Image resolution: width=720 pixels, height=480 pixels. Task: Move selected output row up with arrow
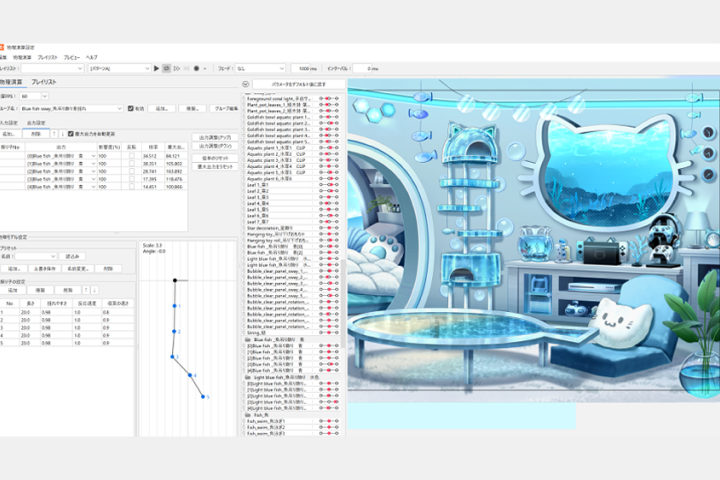pyautogui.click(x=54, y=134)
